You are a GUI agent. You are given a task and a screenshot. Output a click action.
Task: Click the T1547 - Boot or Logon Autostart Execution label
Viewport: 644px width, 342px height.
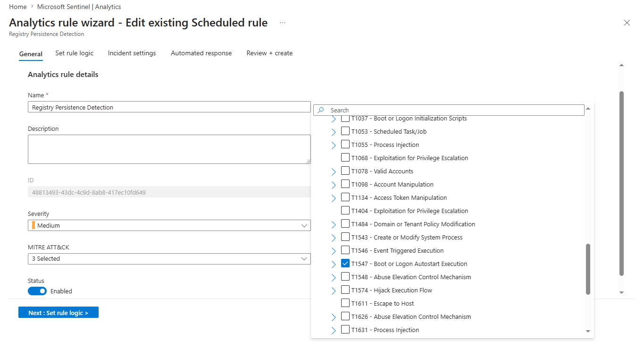coord(409,264)
